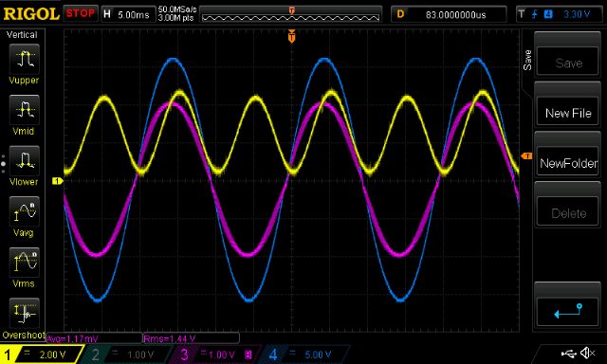Select the Overshoot measurement icon
The height and width of the screenshot is (364, 607).
pos(24,313)
